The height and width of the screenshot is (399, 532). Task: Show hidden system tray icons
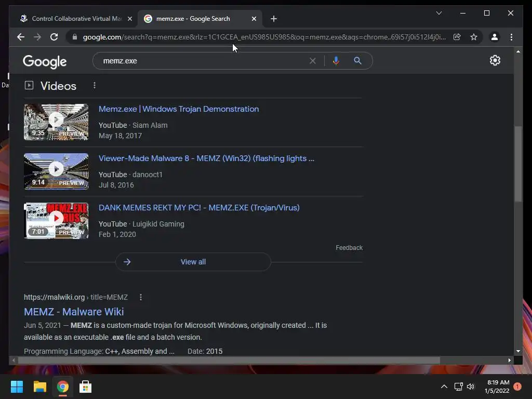[444, 387]
